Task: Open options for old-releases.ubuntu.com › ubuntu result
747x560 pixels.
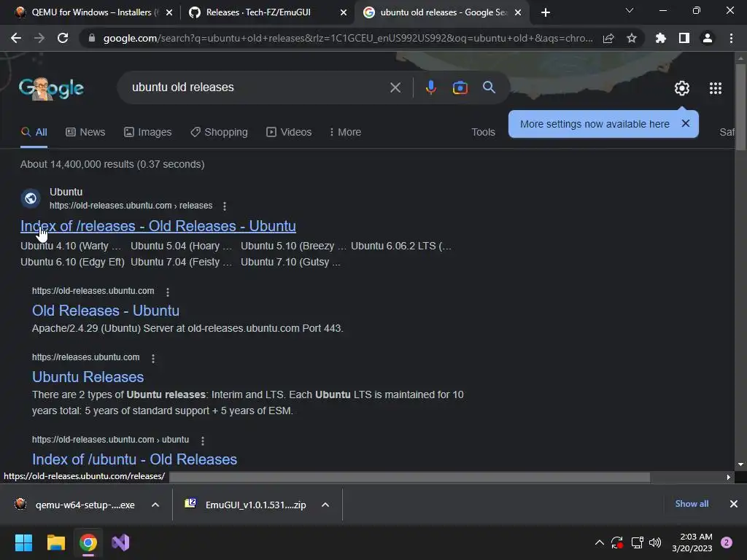Action: 203,440
